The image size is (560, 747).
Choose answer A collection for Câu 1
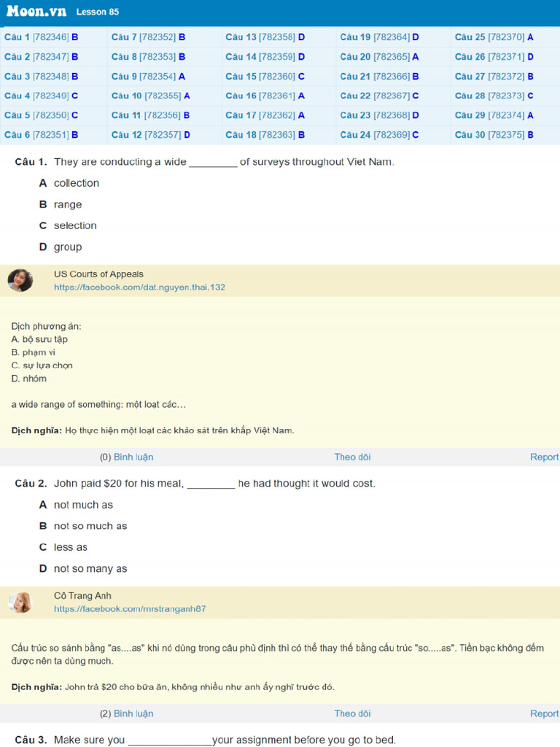[69, 183]
